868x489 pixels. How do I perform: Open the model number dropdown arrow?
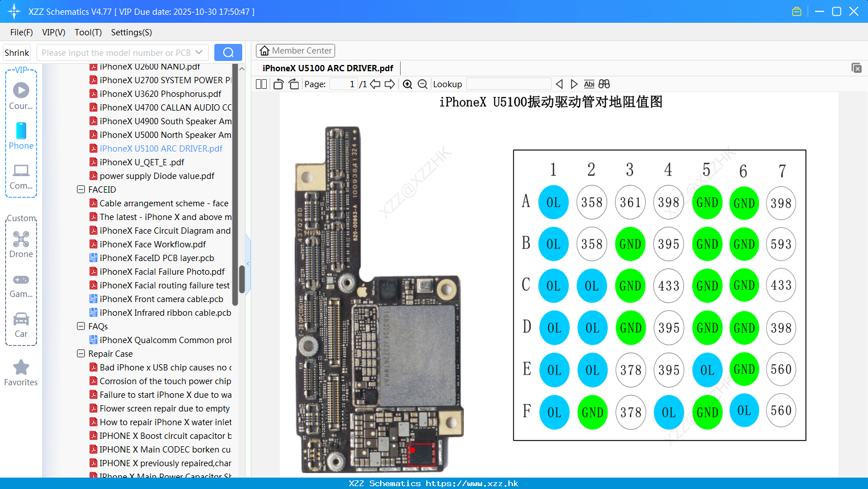click(199, 52)
